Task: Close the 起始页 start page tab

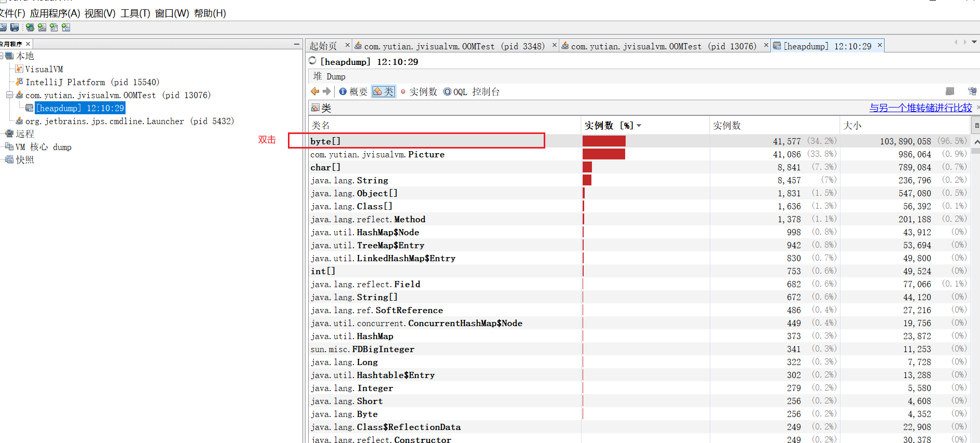Action: point(348,45)
